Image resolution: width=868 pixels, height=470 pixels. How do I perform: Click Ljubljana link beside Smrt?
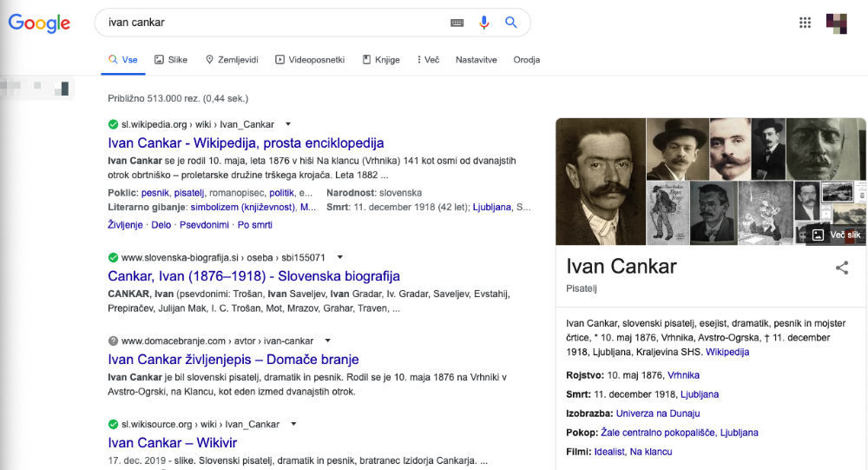[x=699, y=394]
